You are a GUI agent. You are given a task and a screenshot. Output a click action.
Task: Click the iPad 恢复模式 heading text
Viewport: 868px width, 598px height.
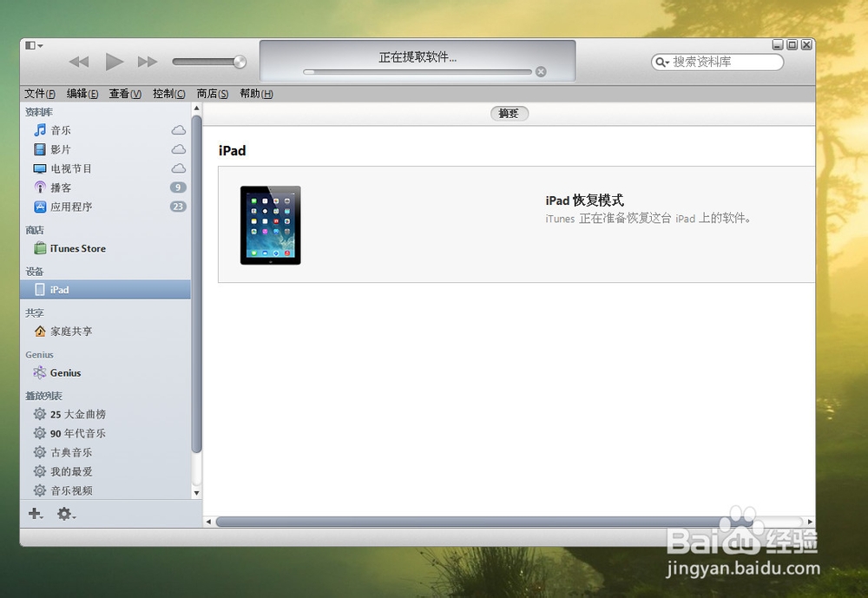point(584,200)
